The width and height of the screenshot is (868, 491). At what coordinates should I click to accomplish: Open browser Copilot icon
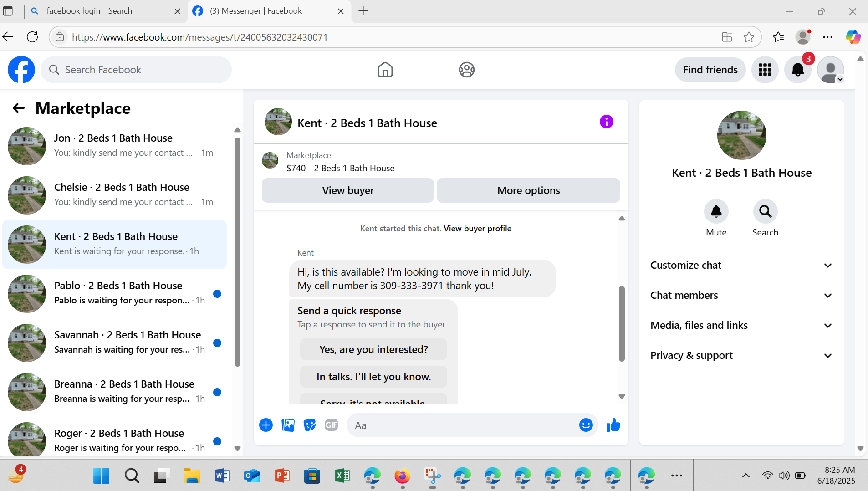point(853,37)
